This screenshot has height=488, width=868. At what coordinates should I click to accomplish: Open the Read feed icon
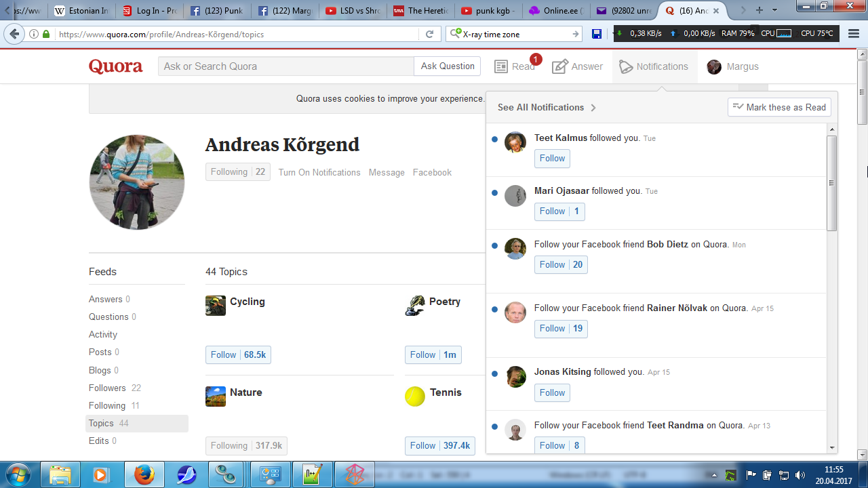(x=501, y=66)
